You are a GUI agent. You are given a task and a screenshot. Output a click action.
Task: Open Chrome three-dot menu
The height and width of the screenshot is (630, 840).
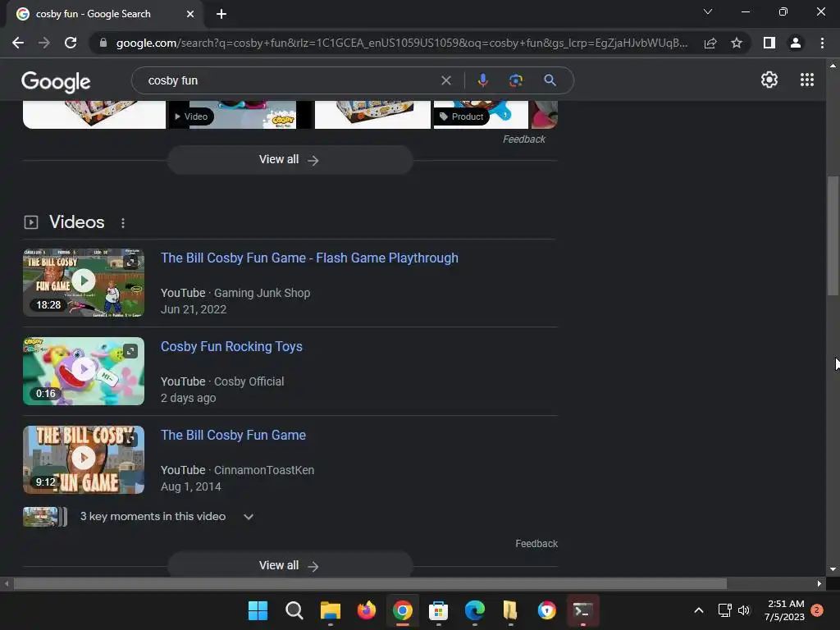pyautogui.click(x=822, y=43)
